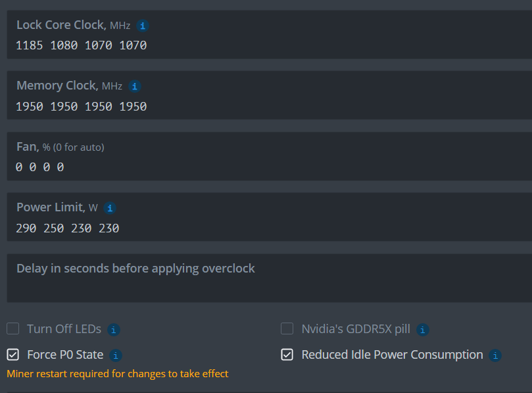Viewport: 532px width, 393px height.
Task: Enable Nvidia's GDDR5X pill option
Action: click(287, 328)
